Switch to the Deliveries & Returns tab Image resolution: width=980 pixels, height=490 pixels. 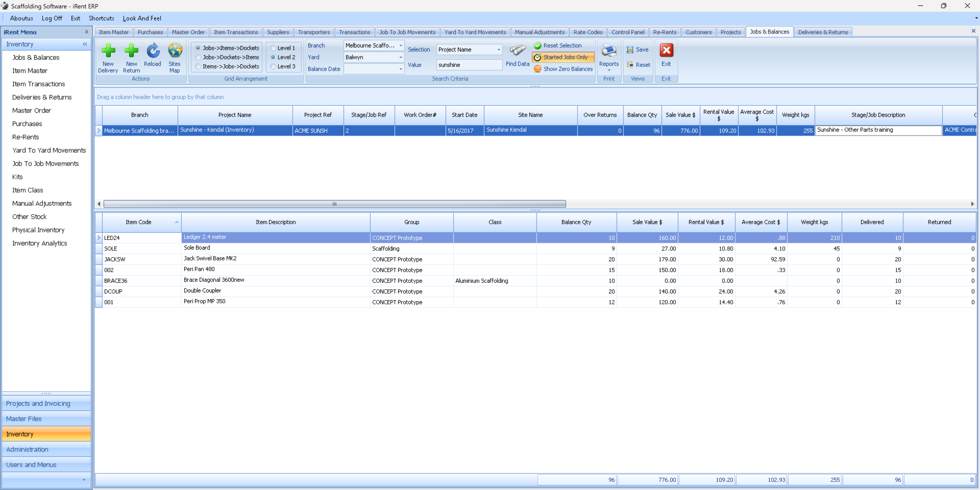[823, 32]
